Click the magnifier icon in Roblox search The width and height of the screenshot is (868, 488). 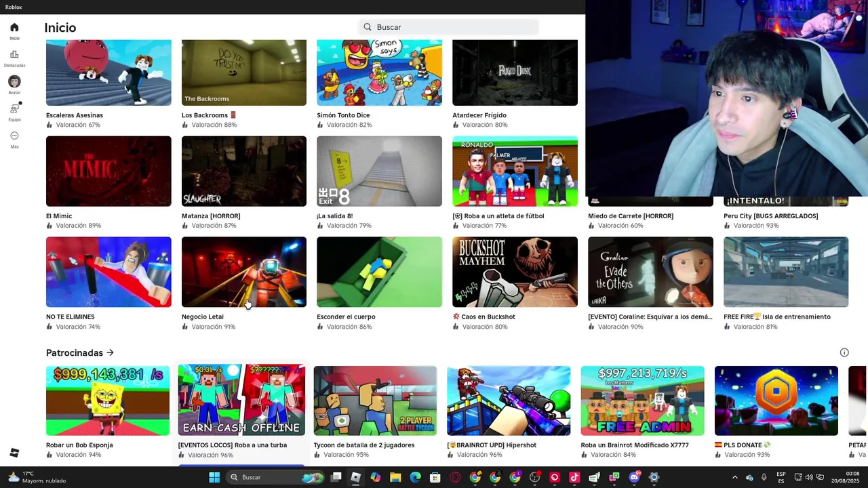(368, 27)
